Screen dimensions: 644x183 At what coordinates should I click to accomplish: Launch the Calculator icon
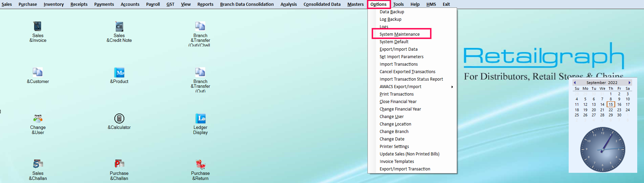click(x=119, y=118)
